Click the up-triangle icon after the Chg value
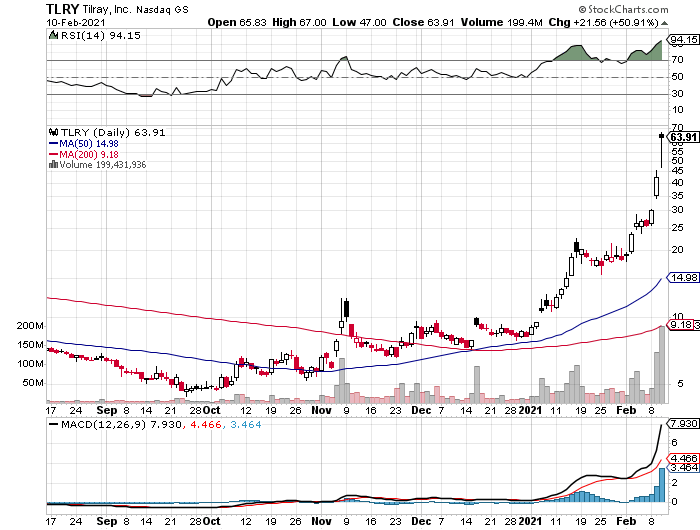Viewport: 700px width, 530px height. [664, 23]
